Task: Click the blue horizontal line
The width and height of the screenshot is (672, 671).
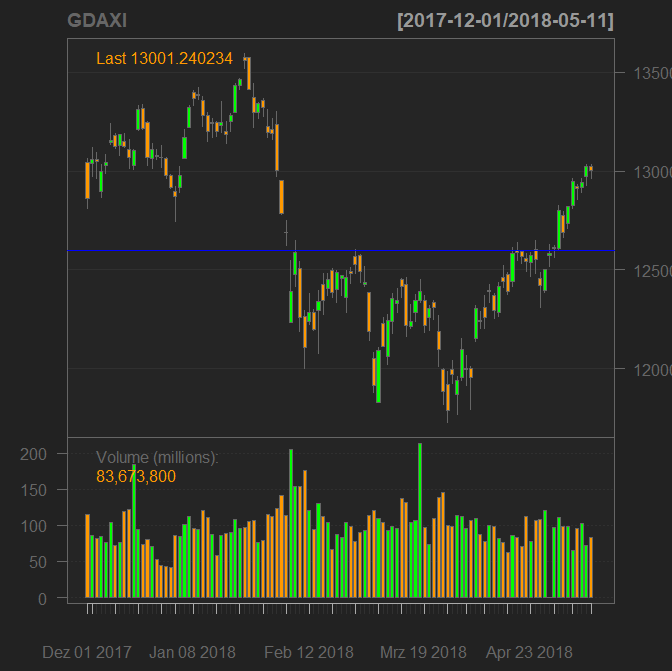Action: (340, 250)
